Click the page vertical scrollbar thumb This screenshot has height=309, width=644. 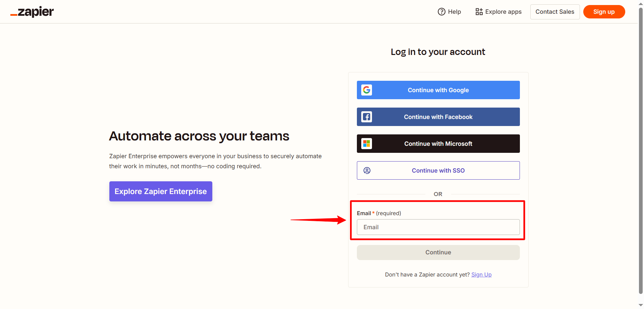[641, 151]
